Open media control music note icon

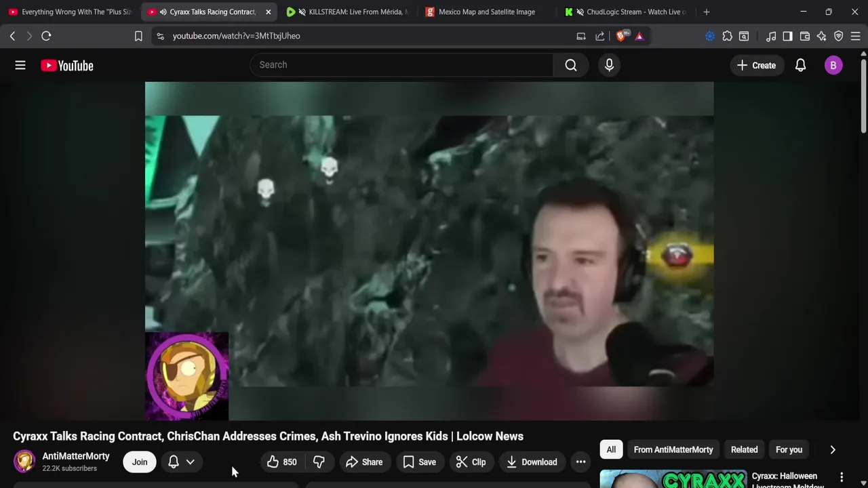click(771, 36)
